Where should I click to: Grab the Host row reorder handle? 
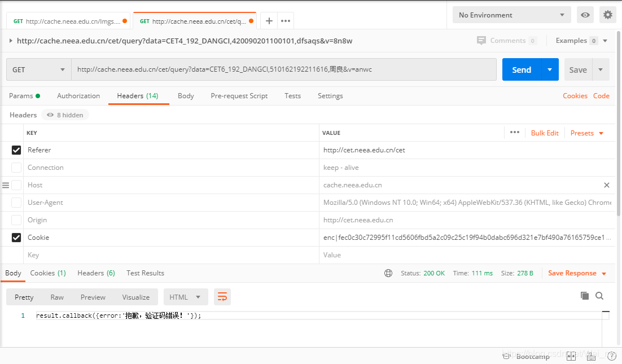(6, 185)
